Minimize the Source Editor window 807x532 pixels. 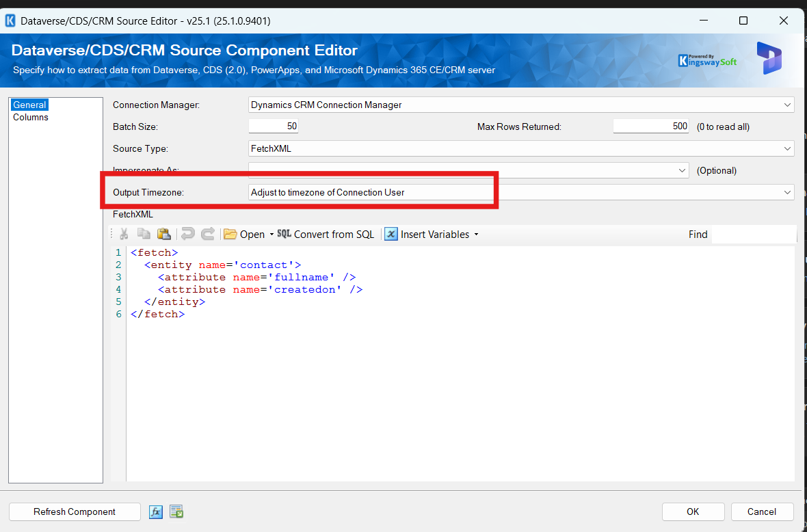[704, 21]
